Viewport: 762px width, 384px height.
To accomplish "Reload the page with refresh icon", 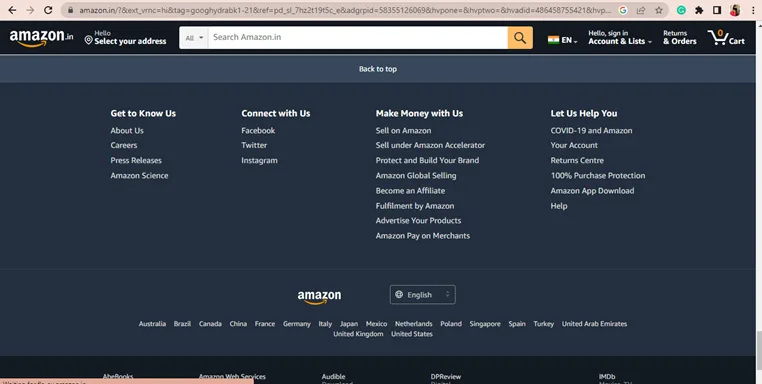I will [48, 10].
